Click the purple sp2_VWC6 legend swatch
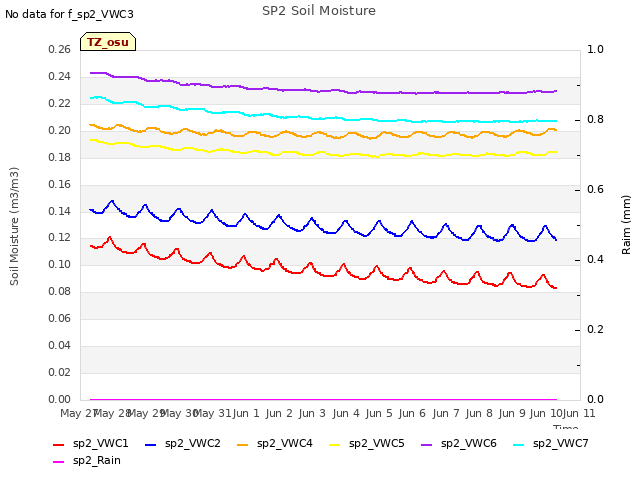The width and height of the screenshot is (640, 480). pyautogui.click(x=427, y=444)
